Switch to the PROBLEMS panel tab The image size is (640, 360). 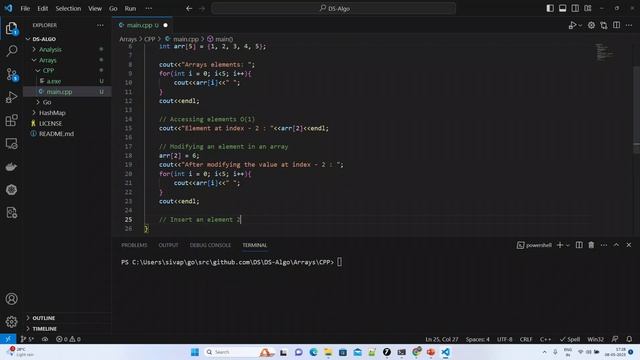click(134, 245)
